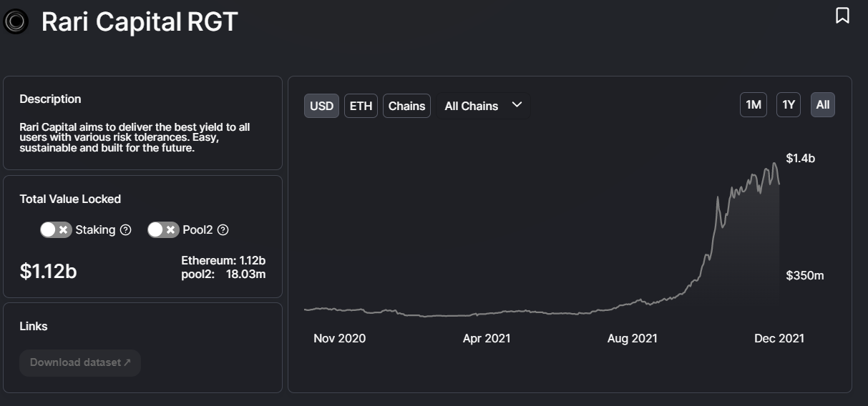The image size is (868, 406).
Task: Click the Staking help question mark icon
Action: [x=126, y=230]
